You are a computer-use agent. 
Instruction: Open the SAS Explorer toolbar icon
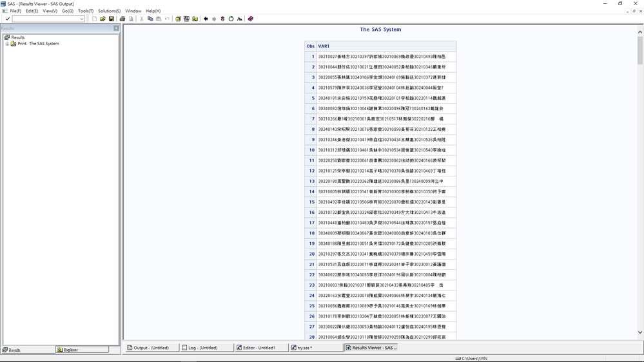[x=186, y=19]
